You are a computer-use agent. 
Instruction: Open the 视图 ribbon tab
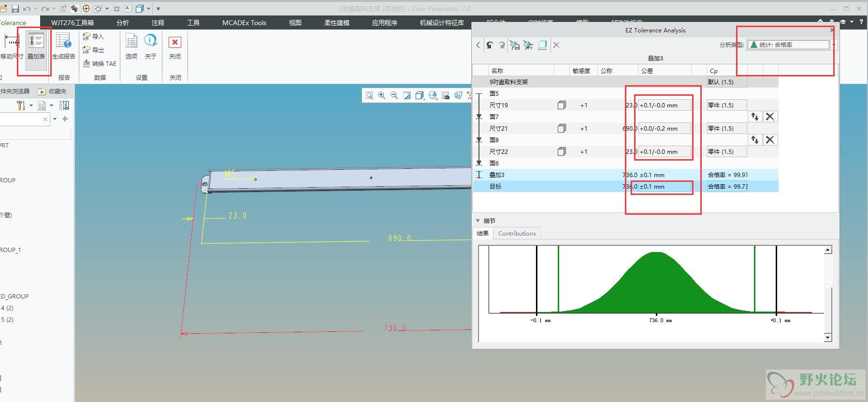[295, 23]
